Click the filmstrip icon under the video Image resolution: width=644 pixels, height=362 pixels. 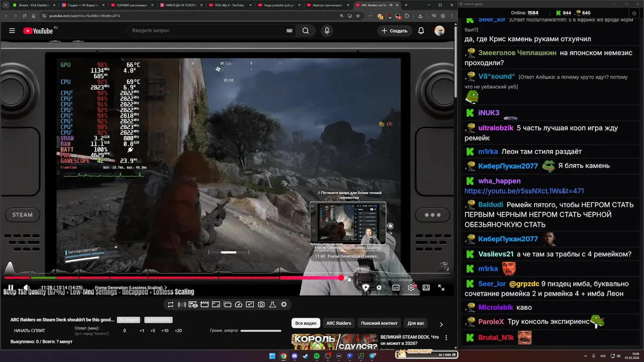pyautogui.click(x=227, y=304)
